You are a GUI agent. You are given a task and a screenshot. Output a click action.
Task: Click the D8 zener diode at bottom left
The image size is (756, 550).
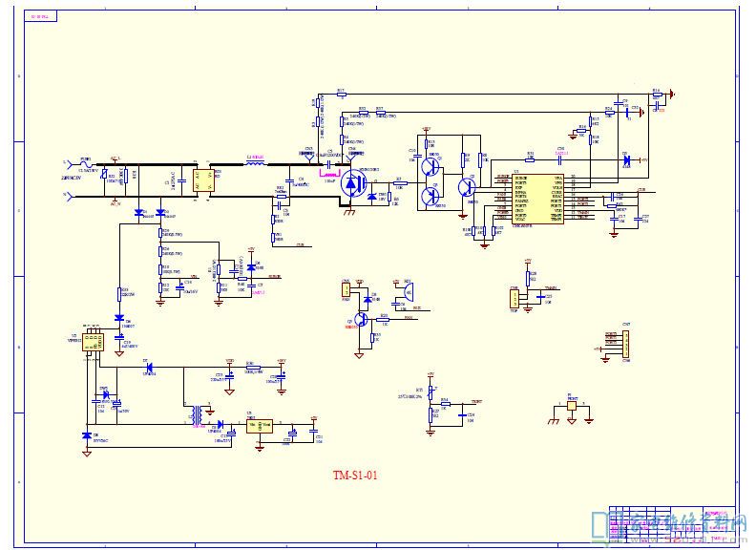click(87, 435)
